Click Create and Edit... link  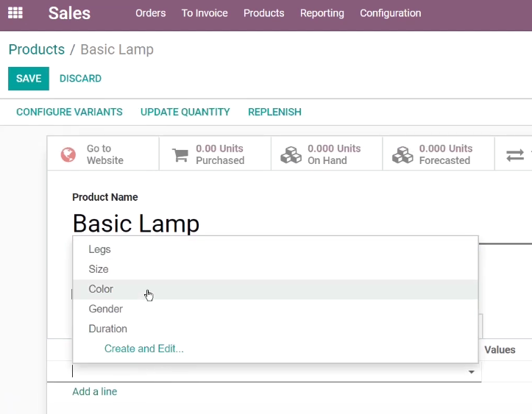(x=144, y=349)
